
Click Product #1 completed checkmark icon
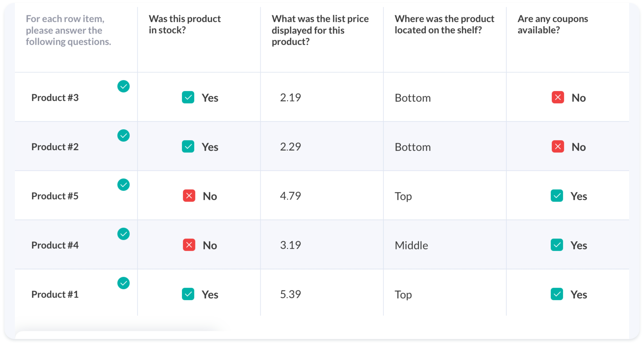coord(123,283)
